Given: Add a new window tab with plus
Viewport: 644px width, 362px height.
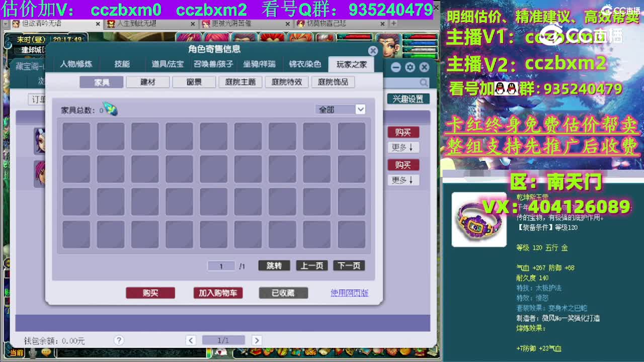Looking at the screenshot, I should coord(394,24).
